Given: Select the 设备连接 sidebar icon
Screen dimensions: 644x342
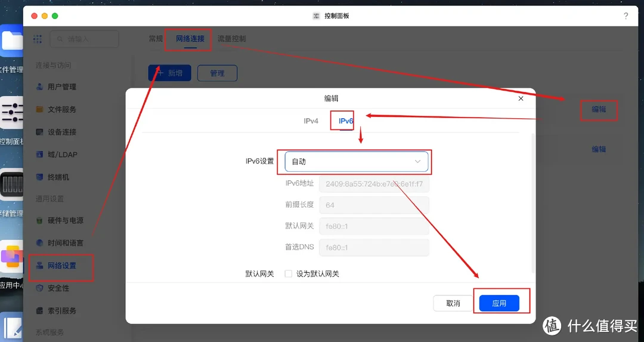Looking at the screenshot, I should 39,132.
